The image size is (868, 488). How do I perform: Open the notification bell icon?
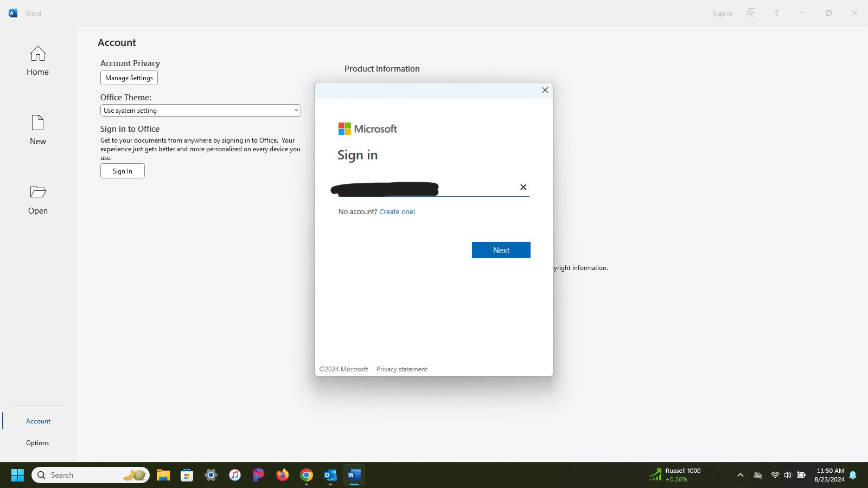[853, 475]
